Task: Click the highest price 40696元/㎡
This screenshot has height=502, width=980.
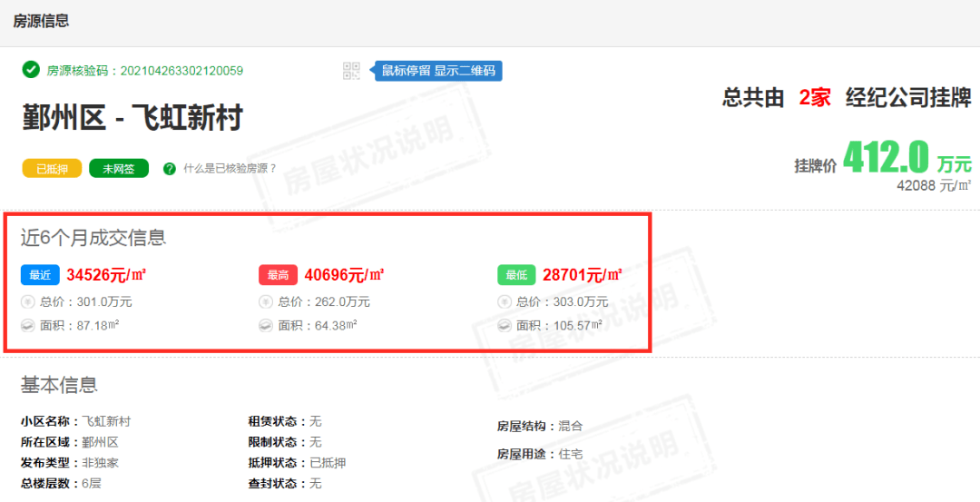Action: [345, 275]
